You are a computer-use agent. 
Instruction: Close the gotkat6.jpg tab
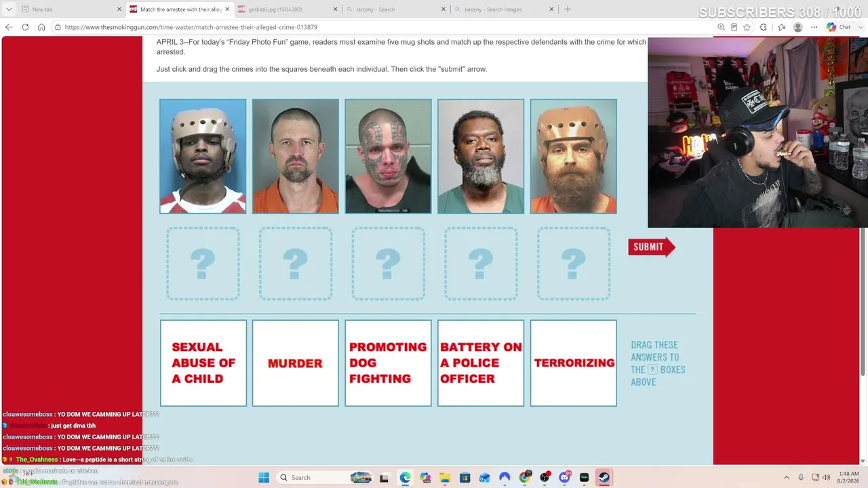pos(335,9)
